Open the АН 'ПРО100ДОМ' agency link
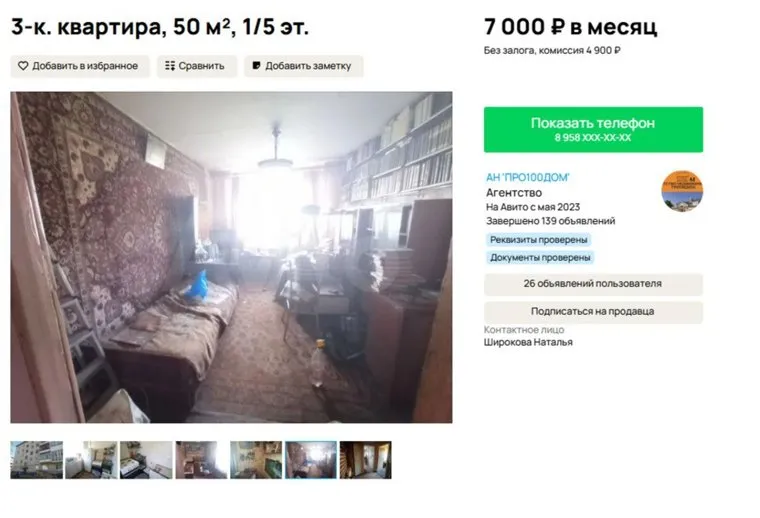 click(528, 178)
